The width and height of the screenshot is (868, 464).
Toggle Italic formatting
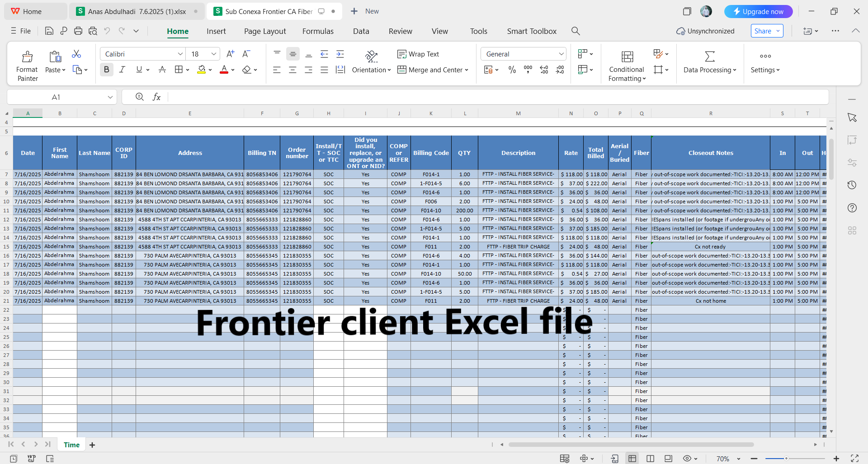click(x=122, y=70)
